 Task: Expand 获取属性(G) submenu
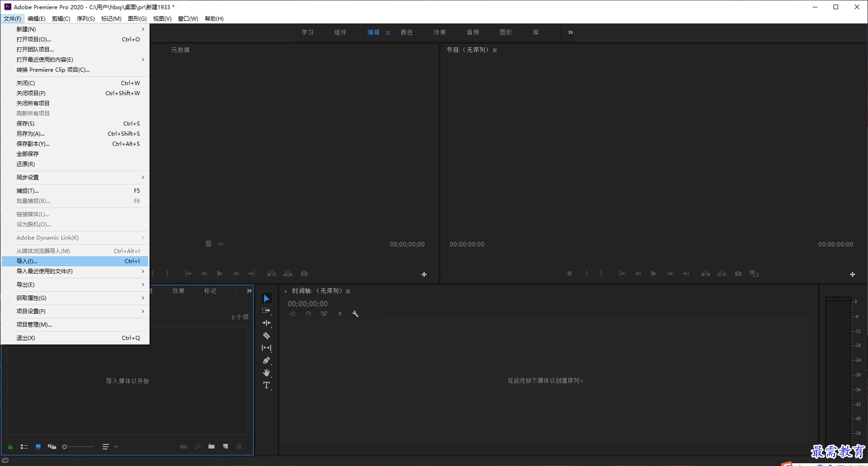tap(75, 298)
